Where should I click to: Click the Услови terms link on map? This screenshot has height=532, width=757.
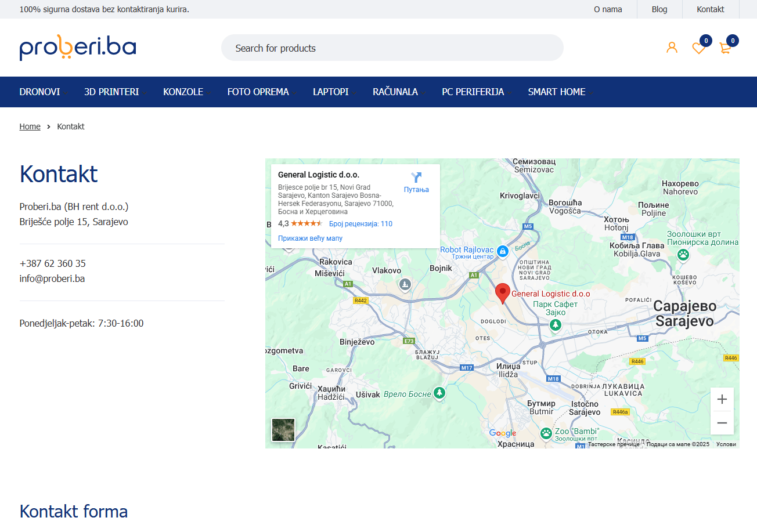tap(726, 444)
